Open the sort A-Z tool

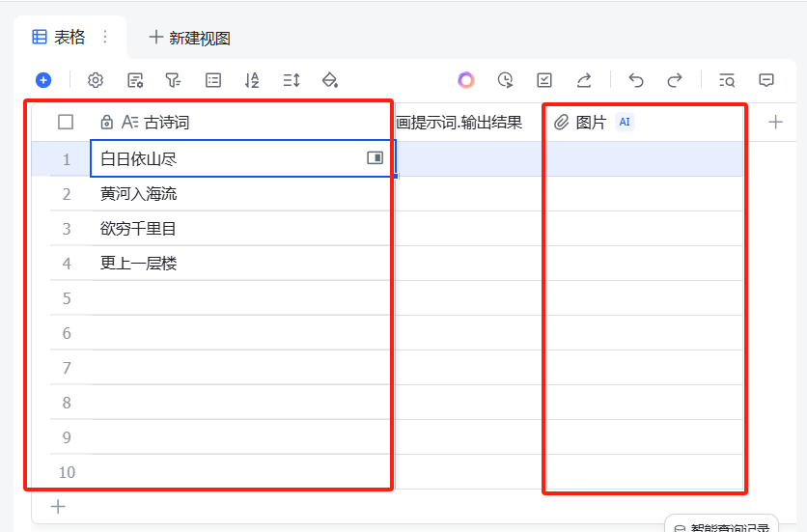[252, 80]
